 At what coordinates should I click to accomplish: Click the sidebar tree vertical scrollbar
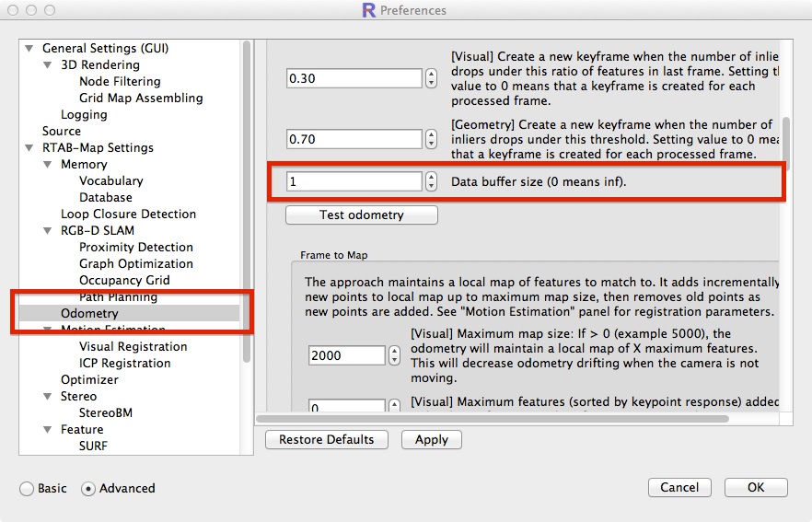(x=247, y=203)
